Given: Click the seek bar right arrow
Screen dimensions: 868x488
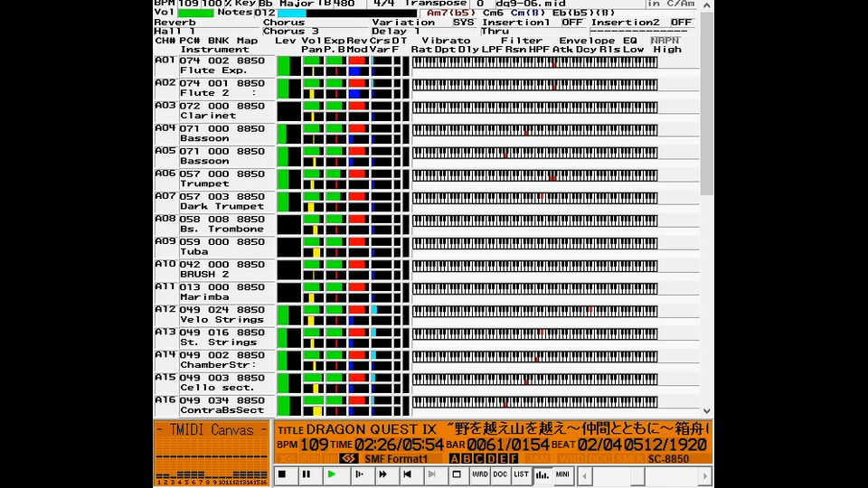Looking at the screenshot, I should (x=705, y=476).
